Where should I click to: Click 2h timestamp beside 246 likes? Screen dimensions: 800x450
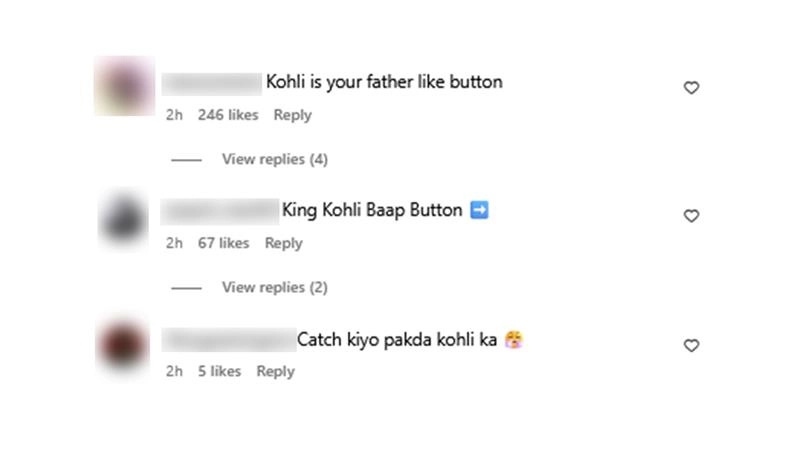point(175,115)
